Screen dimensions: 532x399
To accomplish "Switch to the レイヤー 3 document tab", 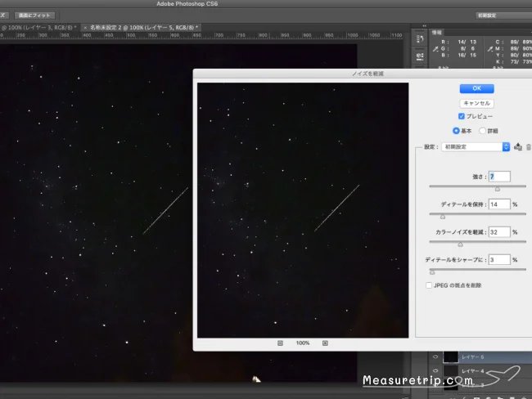I will [x=39, y=28].
